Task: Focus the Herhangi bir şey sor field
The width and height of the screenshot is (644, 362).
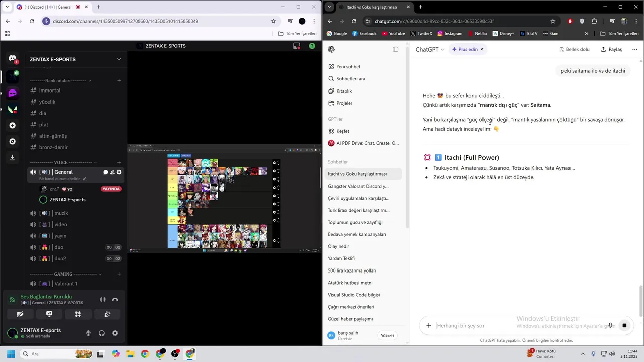Action: [x=518, y=325]
